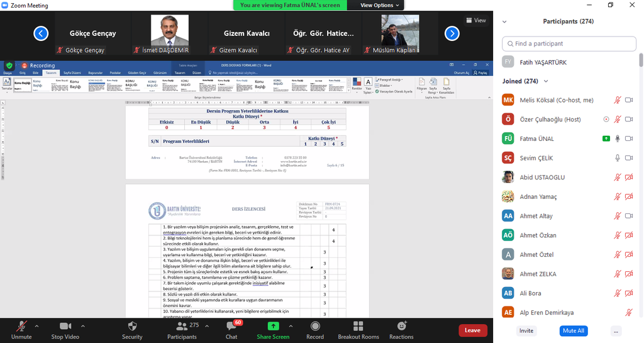Toggle Fatma ÜNAL's microphone icon

pyautogui.click(x=618, y=138)
